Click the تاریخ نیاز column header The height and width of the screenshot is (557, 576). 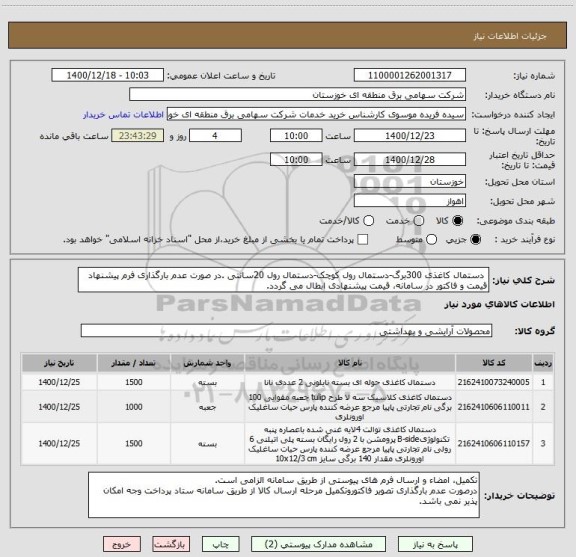click(59, 363)
